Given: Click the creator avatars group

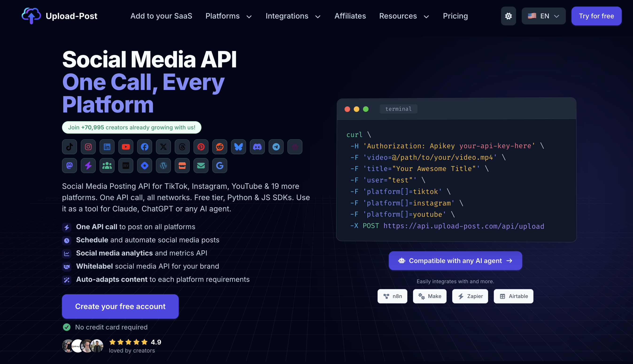Looking at the screenshot, I should pyautogui.click(x=83, y=346).
